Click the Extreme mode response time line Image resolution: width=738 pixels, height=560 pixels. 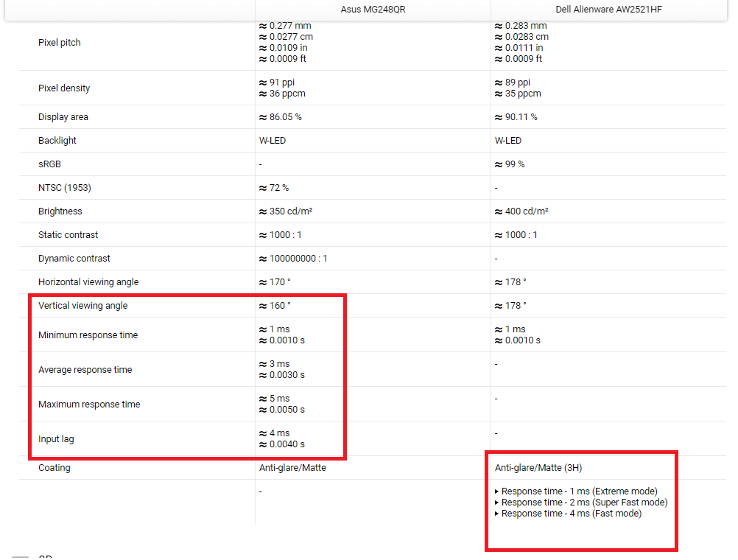[576, 491]
